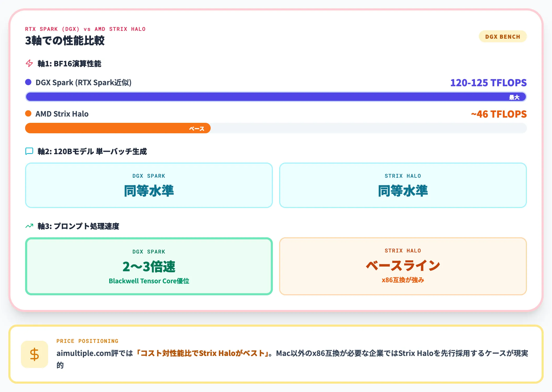
Task: Click the 2〜3倍速 value text
Action: click(x=149, y=267)
